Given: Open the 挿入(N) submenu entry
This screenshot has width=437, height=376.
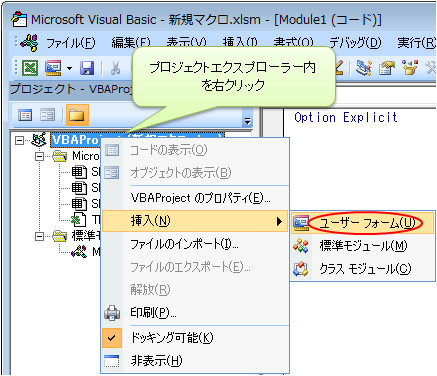Looking at the screenshot, I should point(195,221).
